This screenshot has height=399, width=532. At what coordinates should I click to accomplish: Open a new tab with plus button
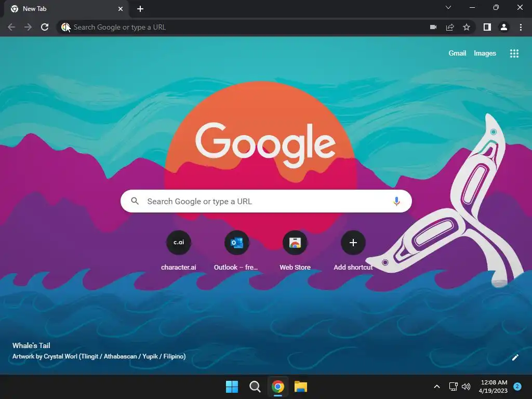pos(140,9)
